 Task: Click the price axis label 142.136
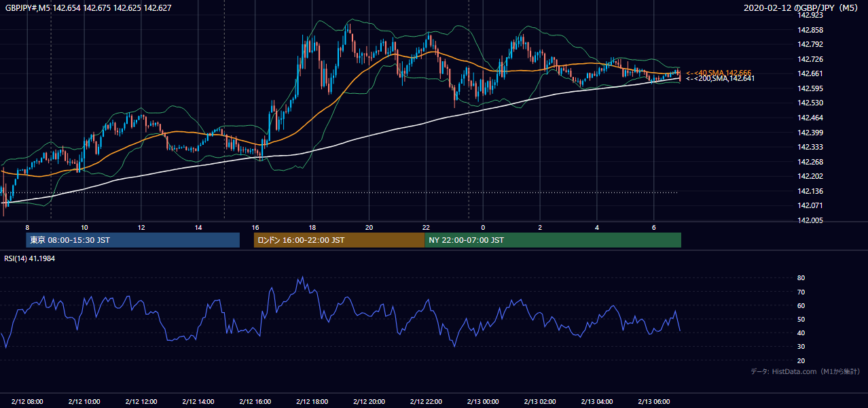810,191
